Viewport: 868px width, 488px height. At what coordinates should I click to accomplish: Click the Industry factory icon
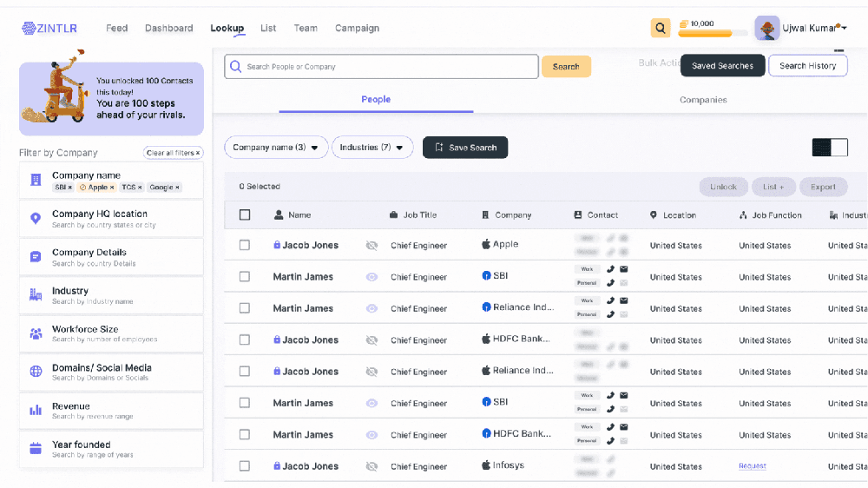pyautogui.click(x=36, y=294)
